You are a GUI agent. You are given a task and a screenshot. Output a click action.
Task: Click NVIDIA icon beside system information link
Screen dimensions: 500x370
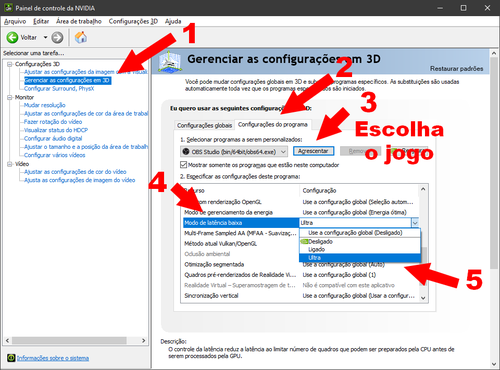click(11, 358)
